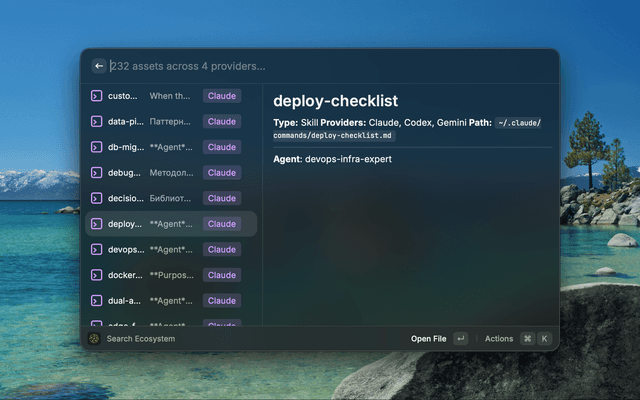Focus the assets search input field
640x400 pixels.
coord(331,66)
